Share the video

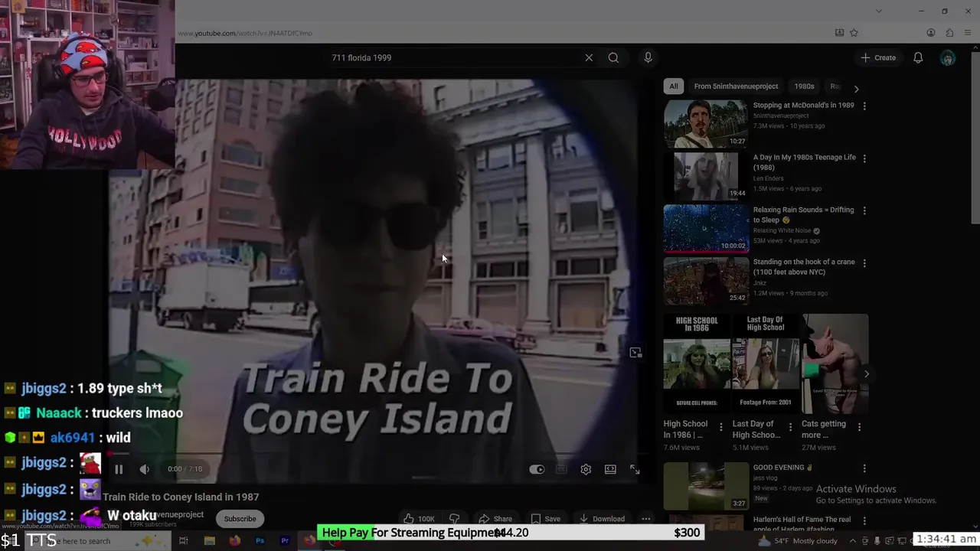coord(495,519)
